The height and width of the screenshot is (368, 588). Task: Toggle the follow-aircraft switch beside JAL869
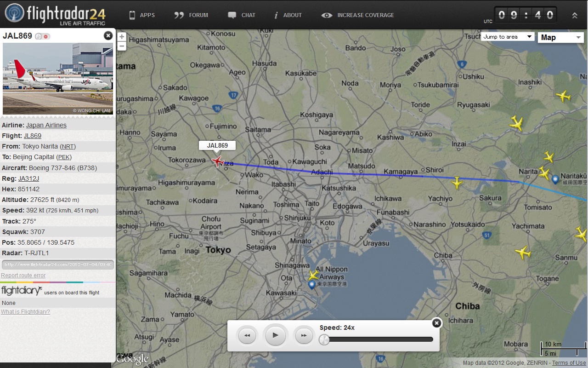[x=43, y=36]
